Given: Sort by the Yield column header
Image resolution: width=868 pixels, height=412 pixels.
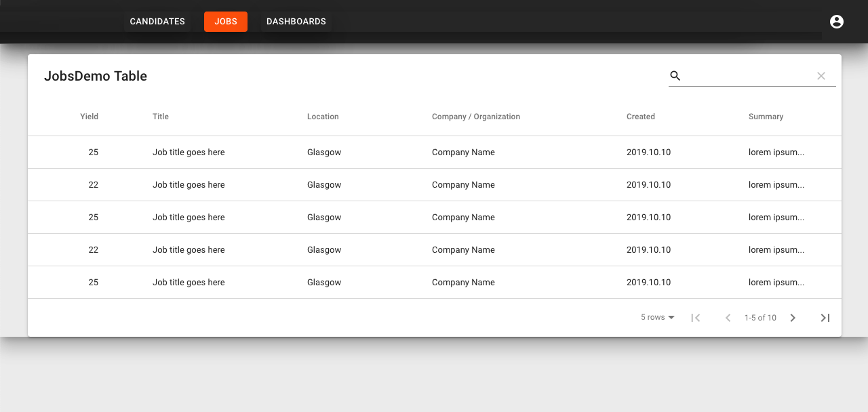Looking at the screenshot, I should (90, 117).
